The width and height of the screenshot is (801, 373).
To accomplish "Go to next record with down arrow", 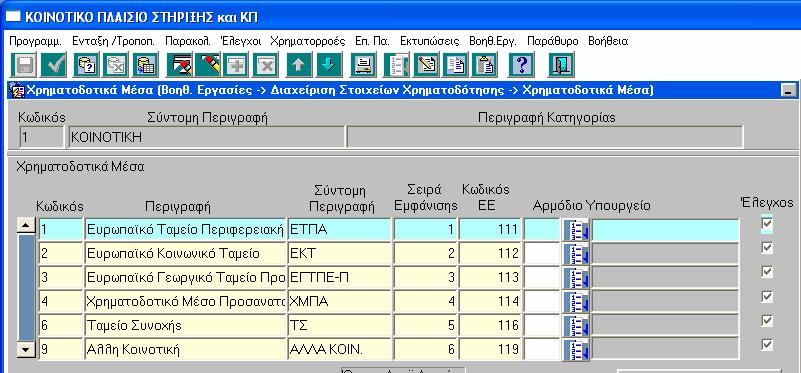I will 328,65.
